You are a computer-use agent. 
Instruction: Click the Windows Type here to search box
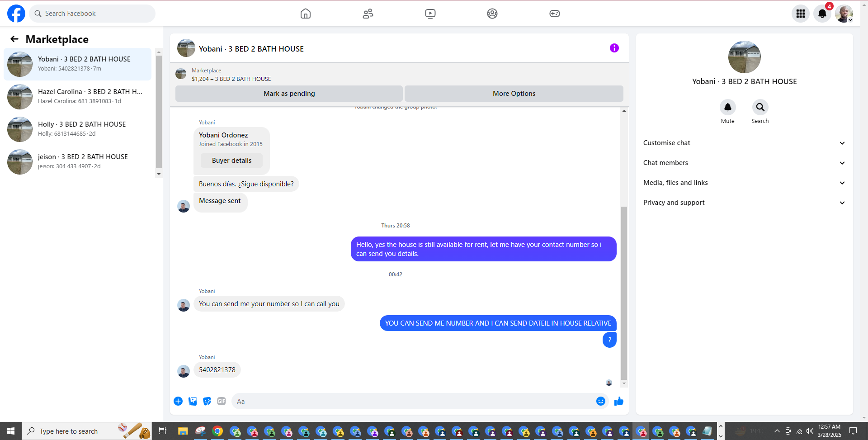[x=87, y=431]
